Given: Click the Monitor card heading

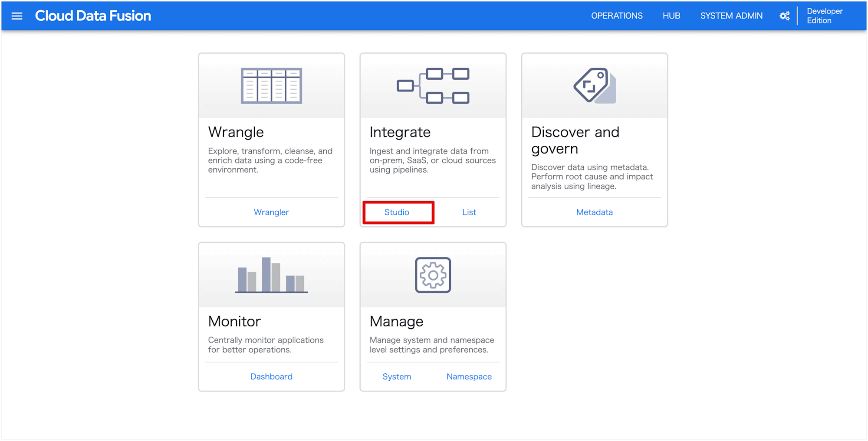Looking at the screenshot, I should pyautogui.click(x=234, y=321).
